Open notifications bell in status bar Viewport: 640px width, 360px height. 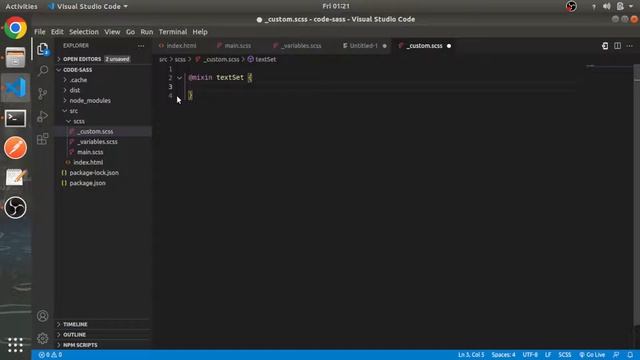tap(630, 355)
